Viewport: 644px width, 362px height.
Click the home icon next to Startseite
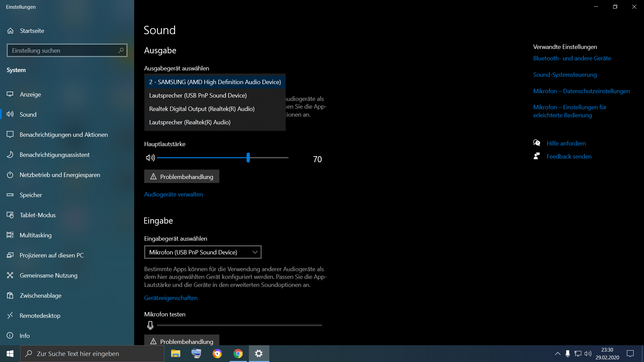(x=10, y=31)
